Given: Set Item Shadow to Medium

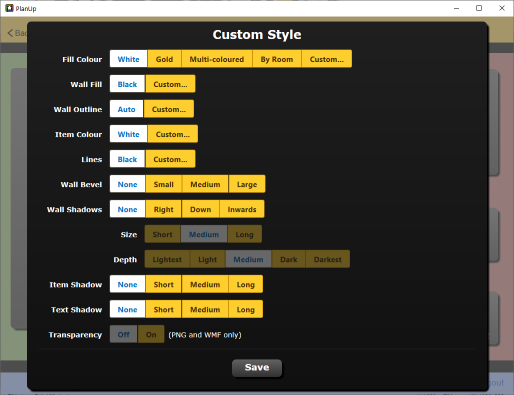Looking at the screenshot, I should 205,284.
